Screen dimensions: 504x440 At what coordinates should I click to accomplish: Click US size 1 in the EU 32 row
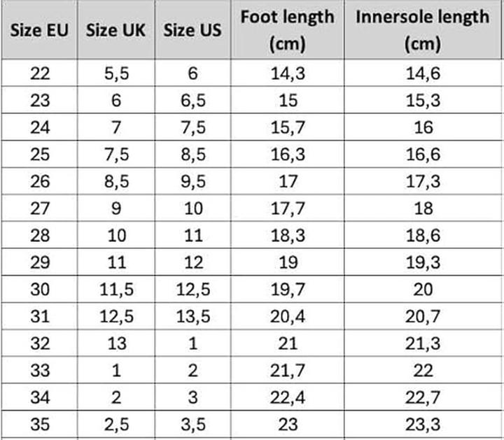coord(192,343)
